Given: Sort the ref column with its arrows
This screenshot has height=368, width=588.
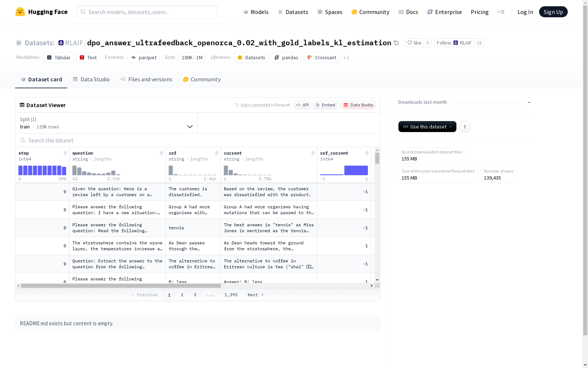Looking at the screenshot, I should (x=216, y=153).
